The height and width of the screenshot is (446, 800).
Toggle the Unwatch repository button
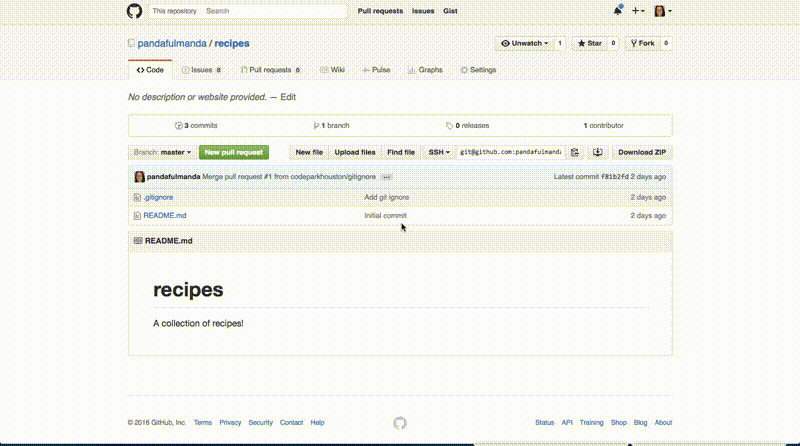pos(525,44)
